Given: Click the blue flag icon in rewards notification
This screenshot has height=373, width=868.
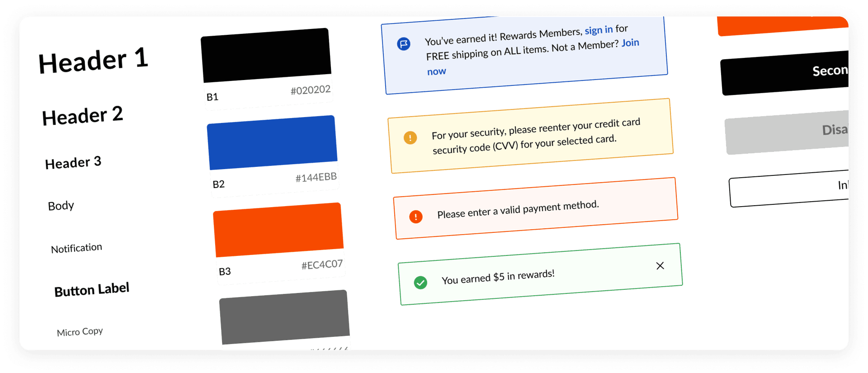Looking at the screenshot, I should [404, 44].
